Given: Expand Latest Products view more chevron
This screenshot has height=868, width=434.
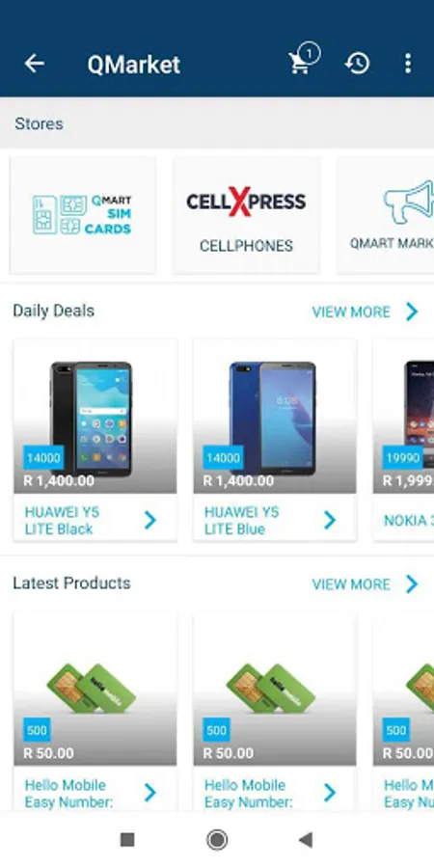Looking at the screenshot, I should 412,584.
